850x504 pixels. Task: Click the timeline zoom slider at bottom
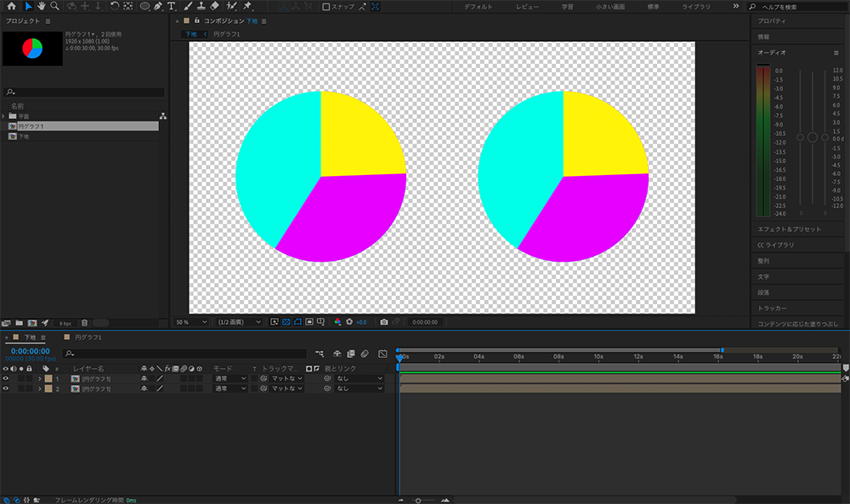point(418,501)
